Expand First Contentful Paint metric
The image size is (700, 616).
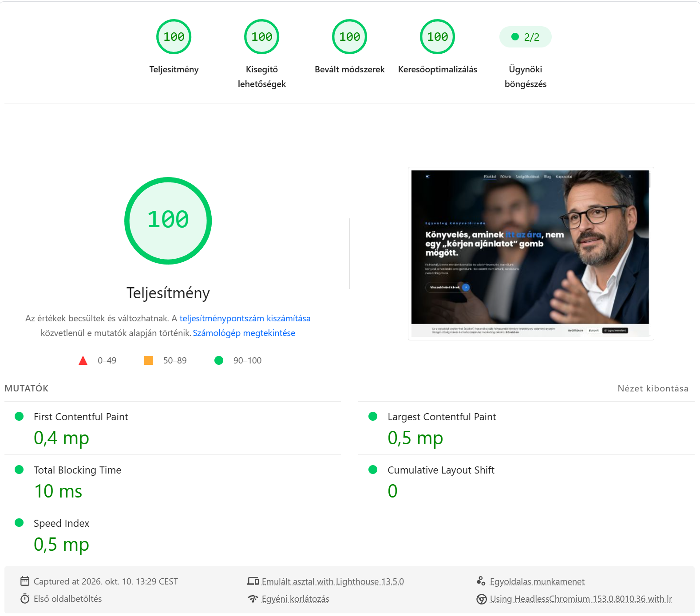click(x=173, y=428)
